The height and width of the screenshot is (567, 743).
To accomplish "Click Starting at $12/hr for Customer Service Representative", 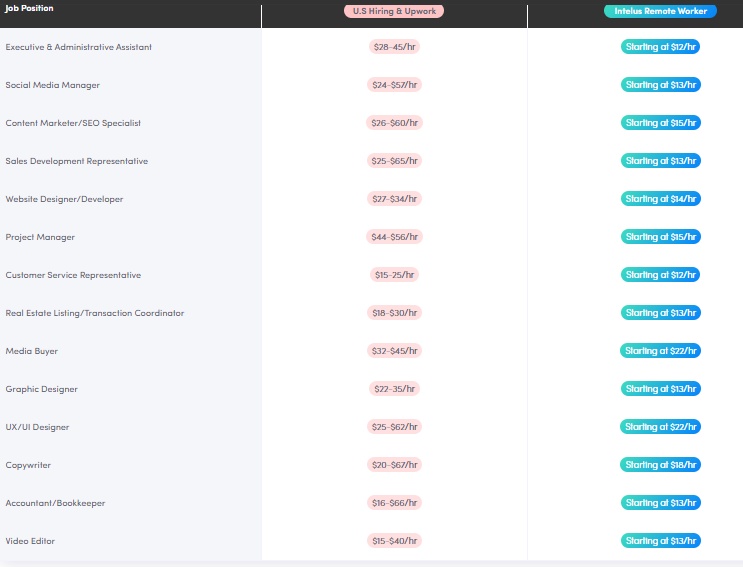I will (x=660, y=275).
